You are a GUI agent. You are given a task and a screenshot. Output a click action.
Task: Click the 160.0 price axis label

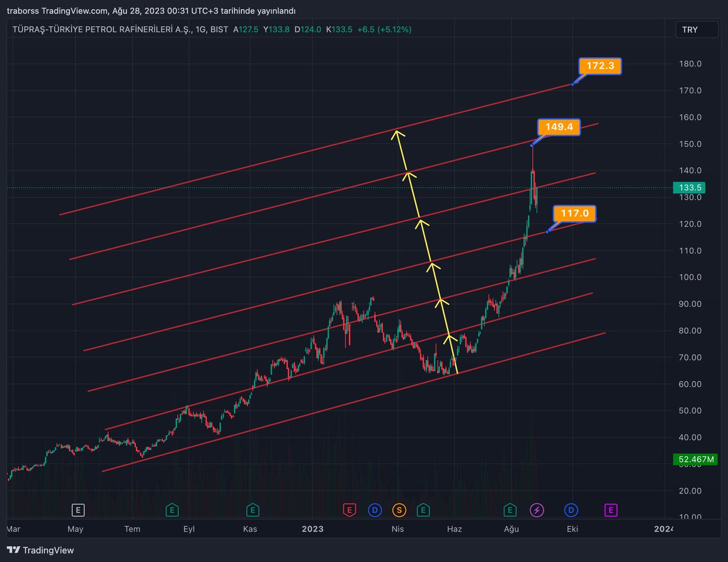pos(691,117)
